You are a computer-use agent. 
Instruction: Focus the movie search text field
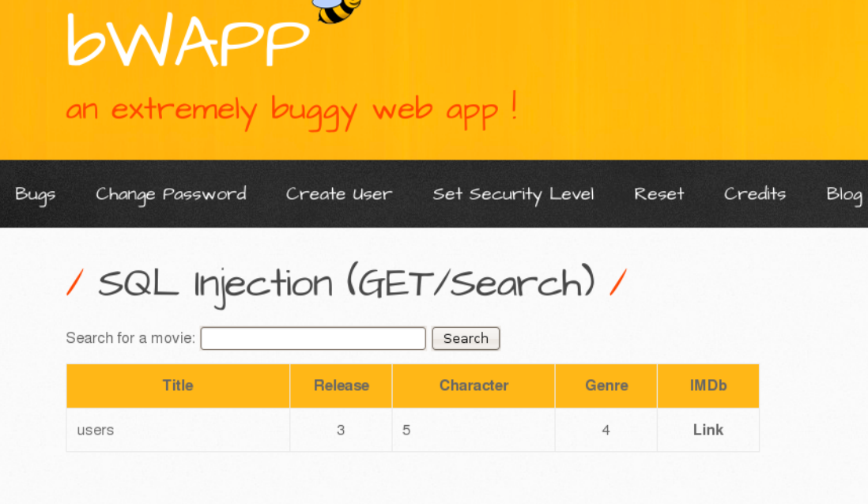(x=313, y=338)
